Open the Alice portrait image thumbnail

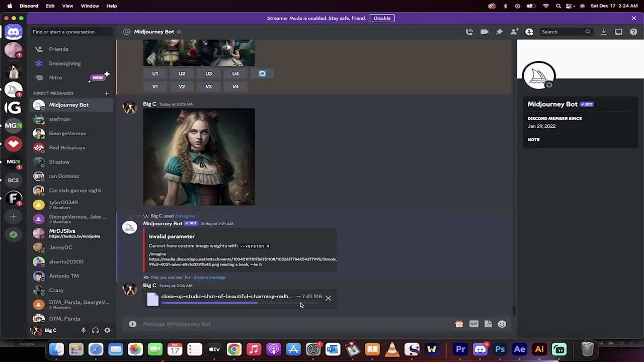199,157
